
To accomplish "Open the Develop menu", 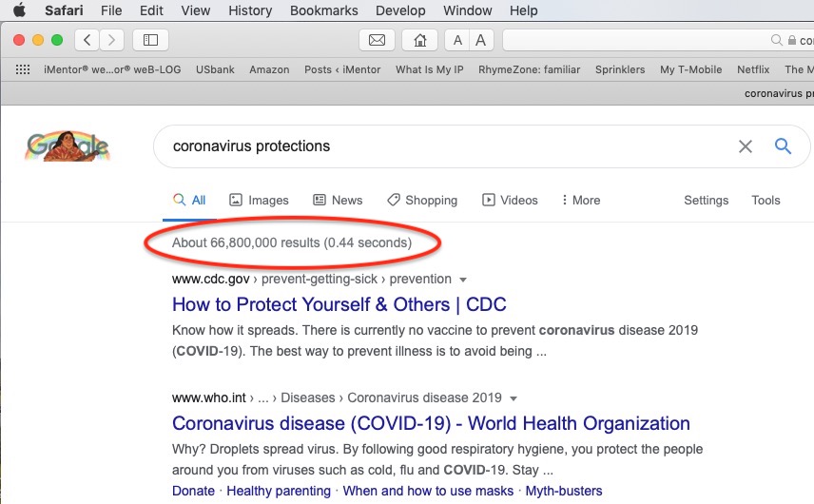I will [x=400, y=10].
